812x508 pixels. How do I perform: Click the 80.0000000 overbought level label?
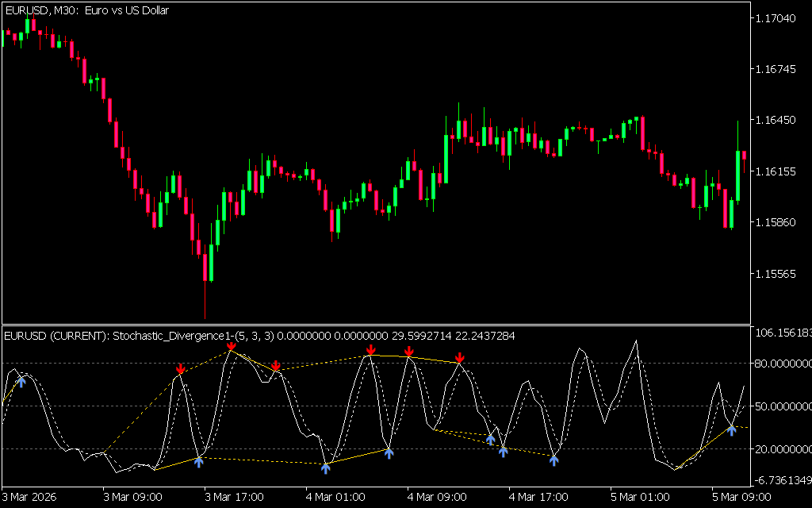(x=780, y=364)
